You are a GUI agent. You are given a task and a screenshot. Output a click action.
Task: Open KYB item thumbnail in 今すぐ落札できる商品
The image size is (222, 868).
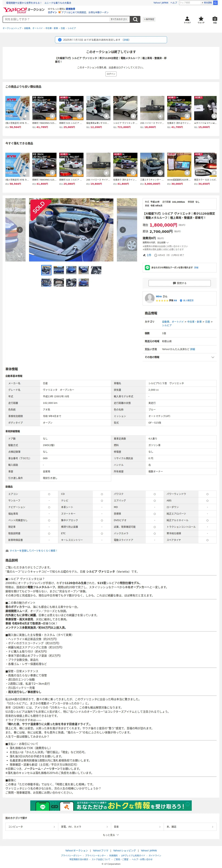click(x=17, y=165)
